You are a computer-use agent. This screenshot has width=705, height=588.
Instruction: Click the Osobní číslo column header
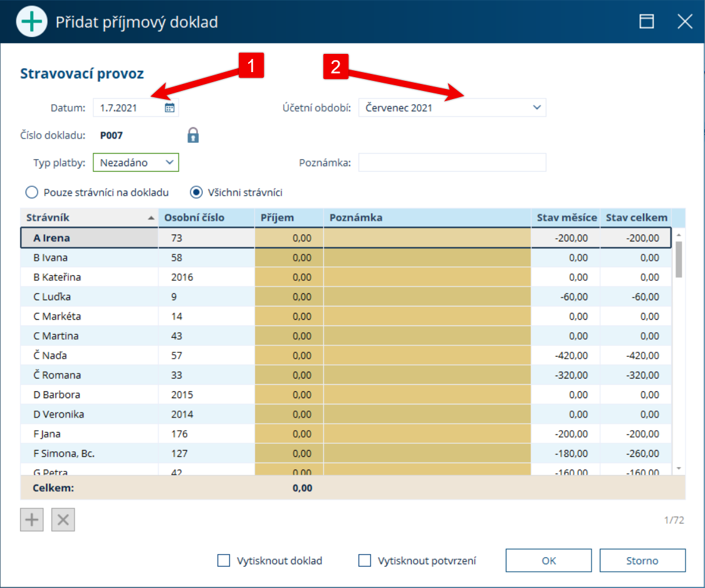(x=206, y=218)
